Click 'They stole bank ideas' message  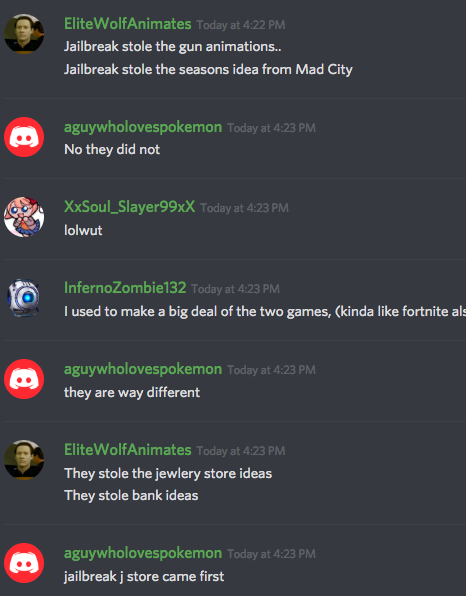131,496
